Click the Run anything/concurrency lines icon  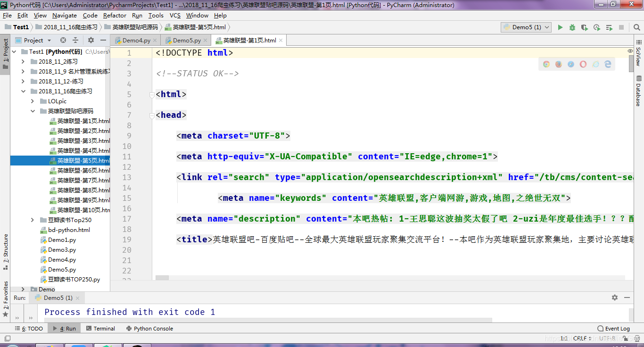(609, 27)
